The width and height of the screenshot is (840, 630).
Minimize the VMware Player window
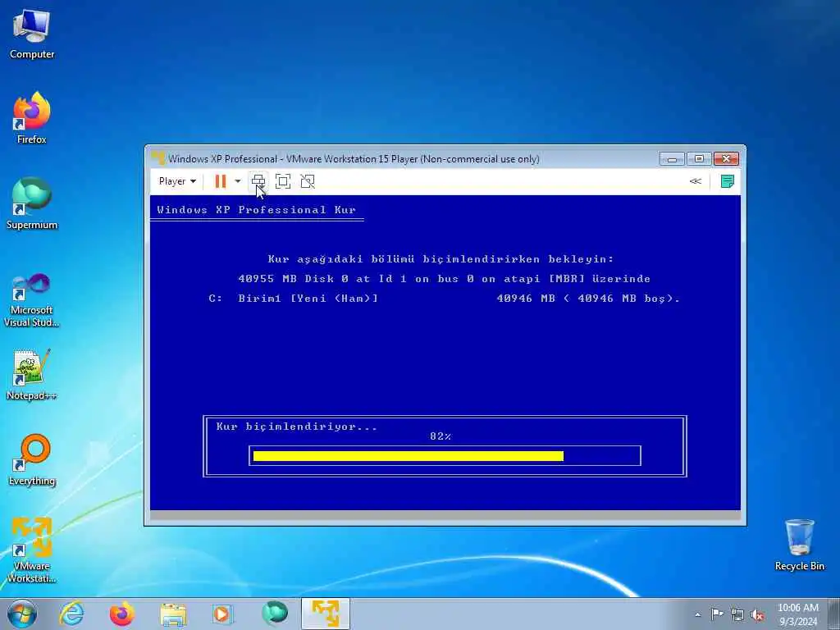(x=672, y=159)
